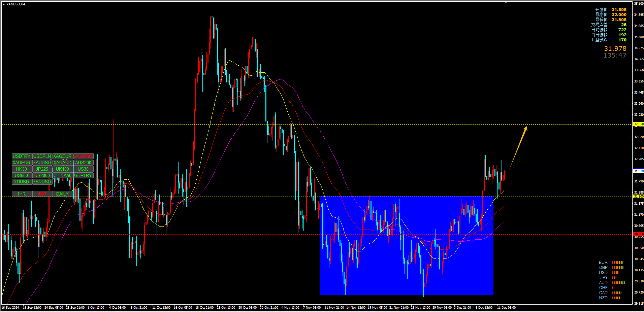Screen dimensions: 644x312
Task: Click the 31.978 current price axis label
Action: 639,171
